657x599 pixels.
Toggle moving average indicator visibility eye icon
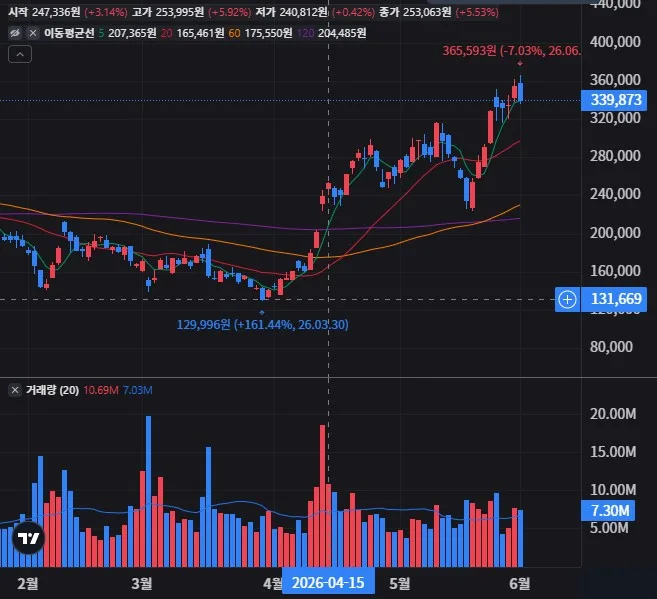click(15, 33)
